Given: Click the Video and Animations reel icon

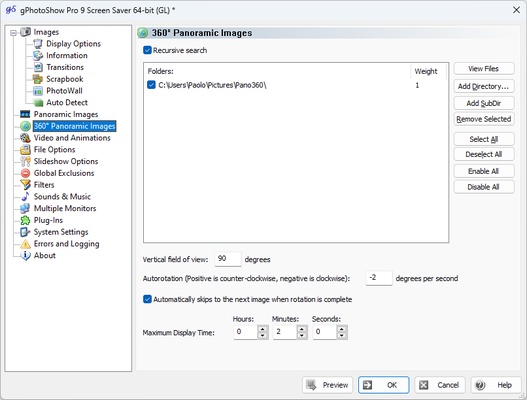Looking at the screenshot, I should [25, 138].
